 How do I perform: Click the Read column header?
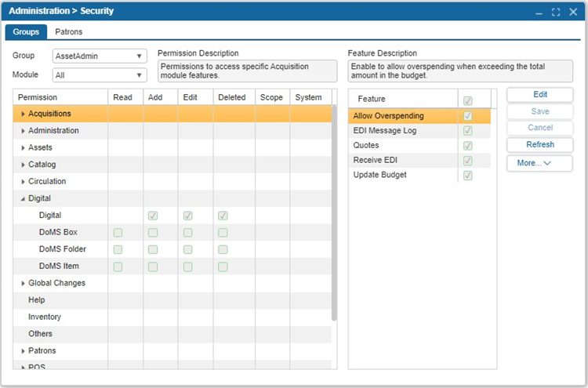[x=125, y=97]
